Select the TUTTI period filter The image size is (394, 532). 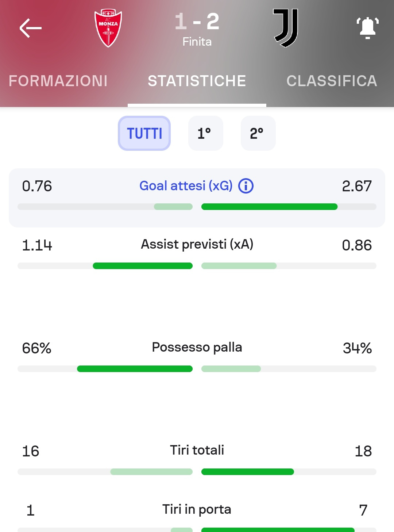coord(144,133)
